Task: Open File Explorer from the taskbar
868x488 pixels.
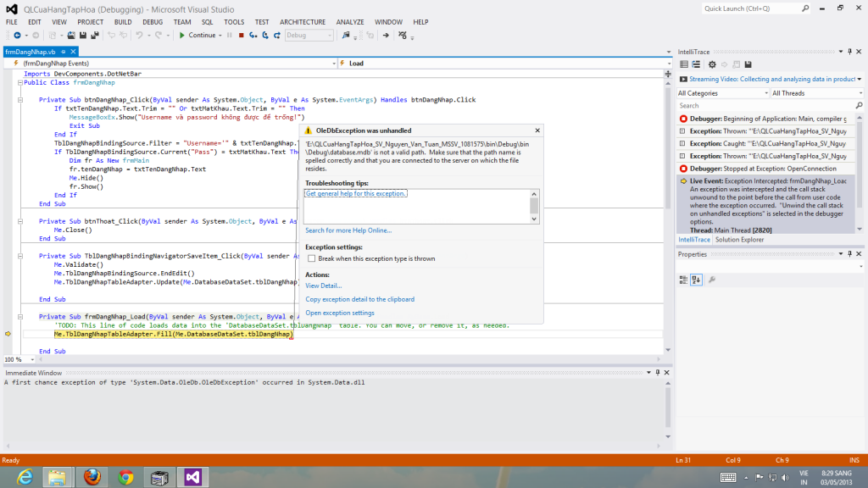Action: point(57,477)
